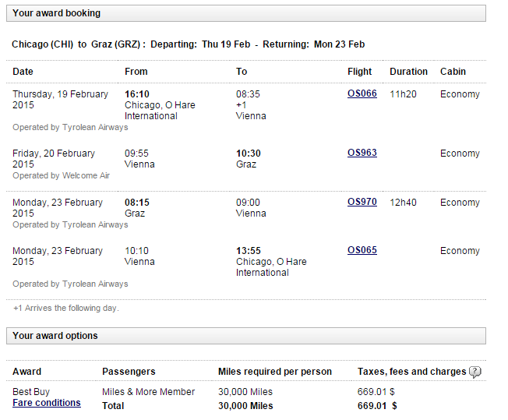
Task: Open flight OS970 details link
Action: click(362, 202)
